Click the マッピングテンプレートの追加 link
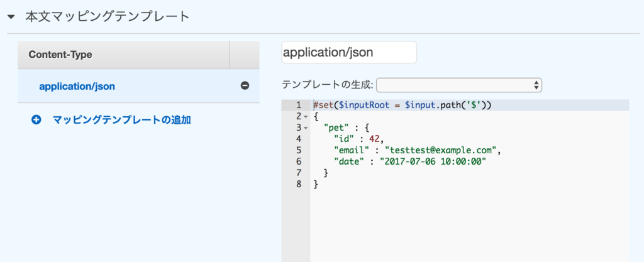The image size is (644, 262). pos(121,119)
